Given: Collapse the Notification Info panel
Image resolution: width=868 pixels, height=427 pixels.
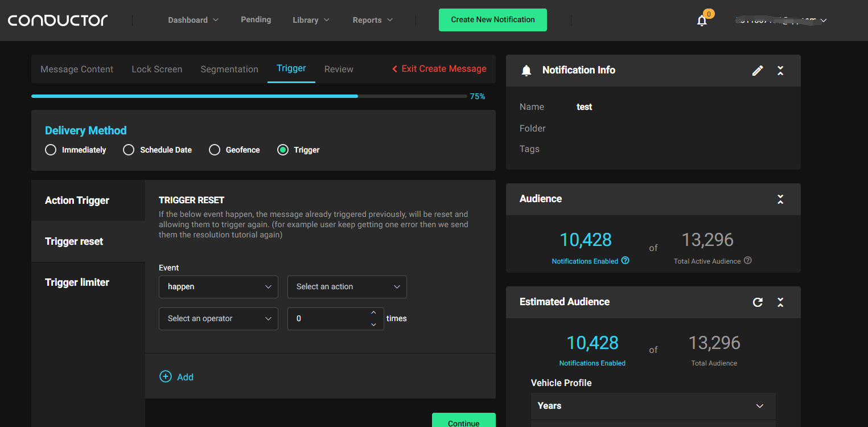Looking at the screenshot, I should (780, 70).
